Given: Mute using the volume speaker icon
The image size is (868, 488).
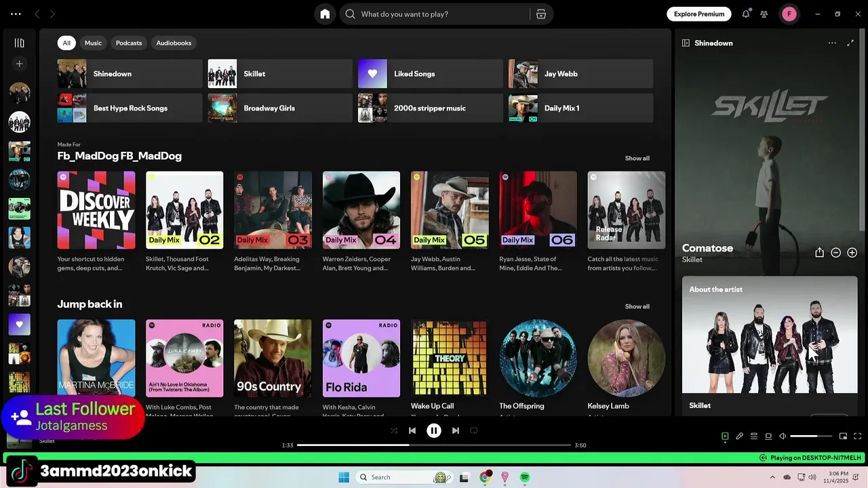Looking at the screenshot, I should pyautogui.click(x=783, y=436).
